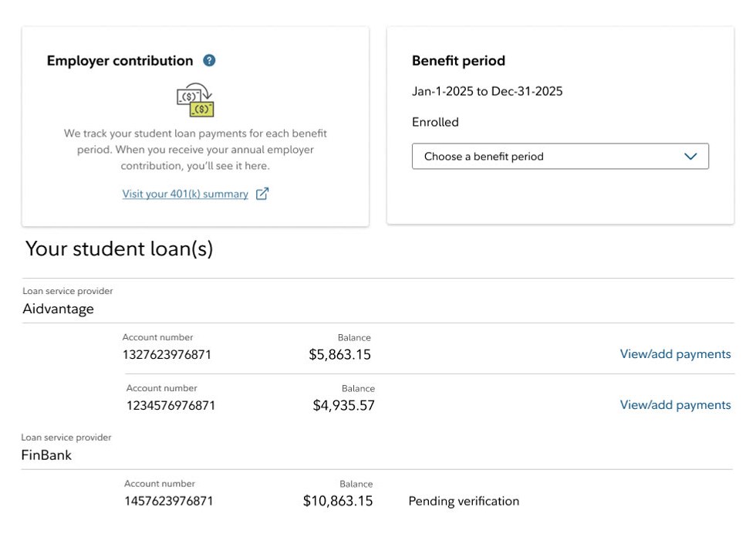756x534 pixels.
Task: Open the Choose a benefit period dropdown
Action: click(560, 157)
